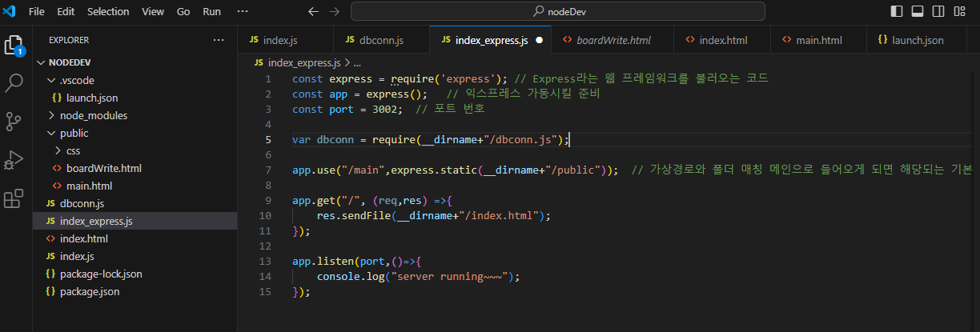Screen dimensions: 980x332
Task: Switch to the main.html tab
Action: pos(819,39)
